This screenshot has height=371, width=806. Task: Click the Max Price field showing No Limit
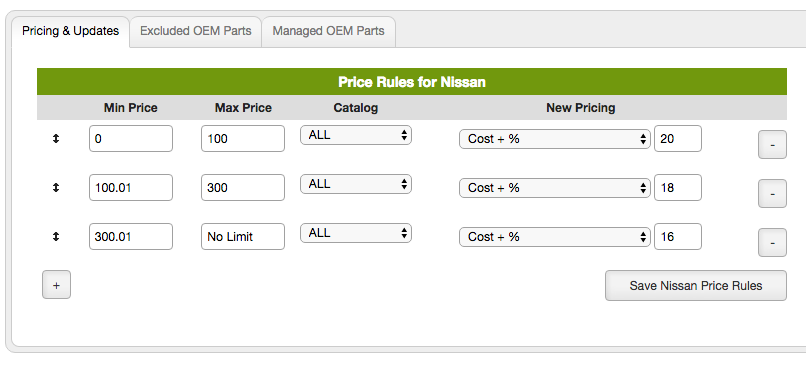coord(243,236)
